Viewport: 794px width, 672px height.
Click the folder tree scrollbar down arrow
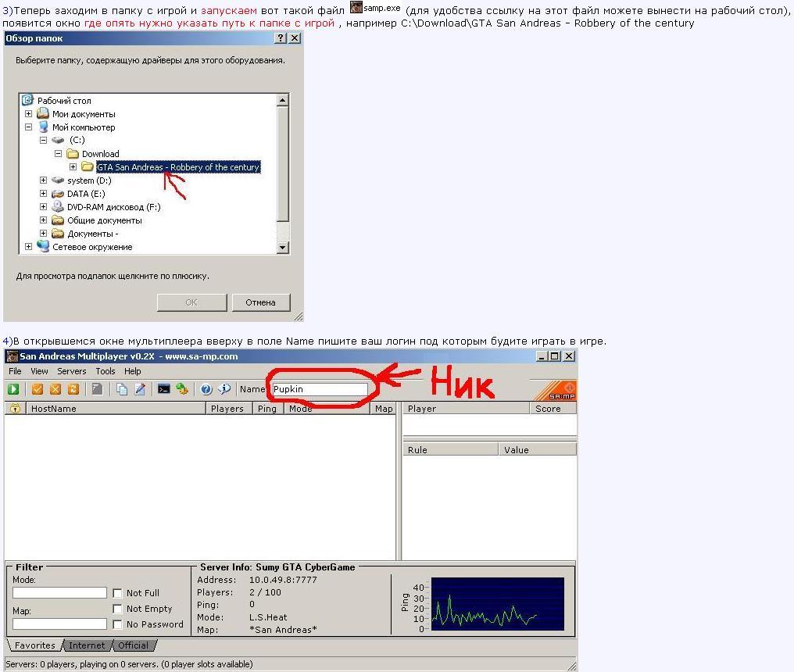283,248
